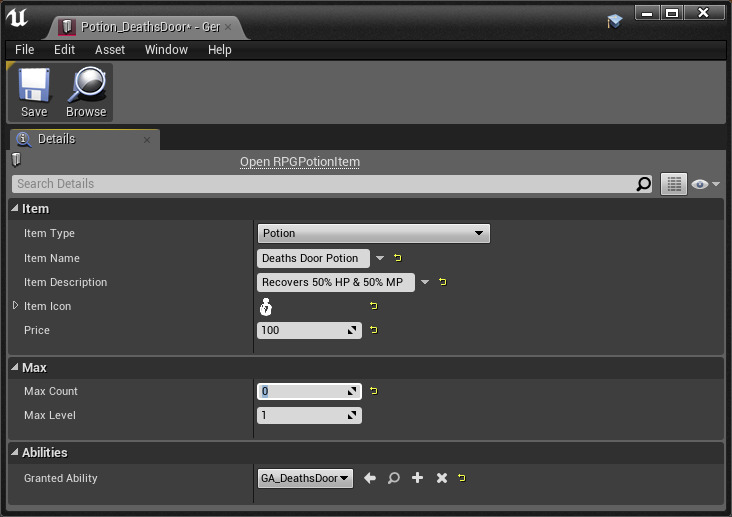Open the Unreal Engine logo menu
Screen dimensions: 732x517
[x=17, y=18]
